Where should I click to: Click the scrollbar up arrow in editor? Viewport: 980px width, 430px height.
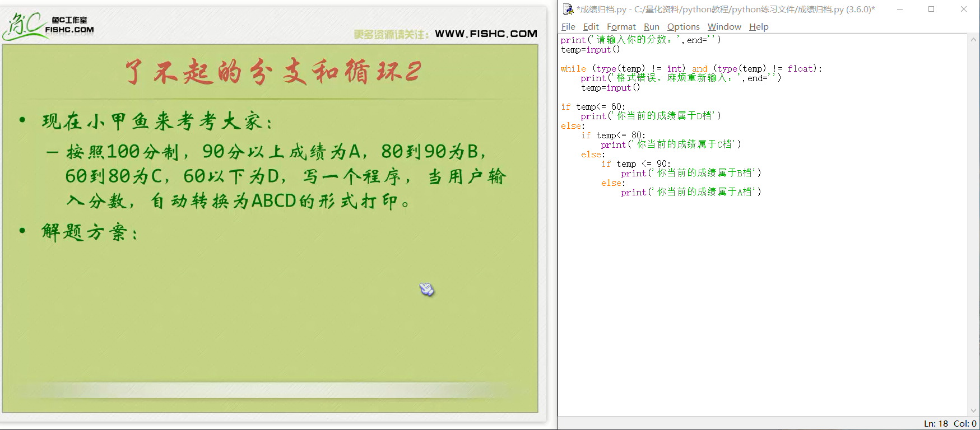(974, 40)
